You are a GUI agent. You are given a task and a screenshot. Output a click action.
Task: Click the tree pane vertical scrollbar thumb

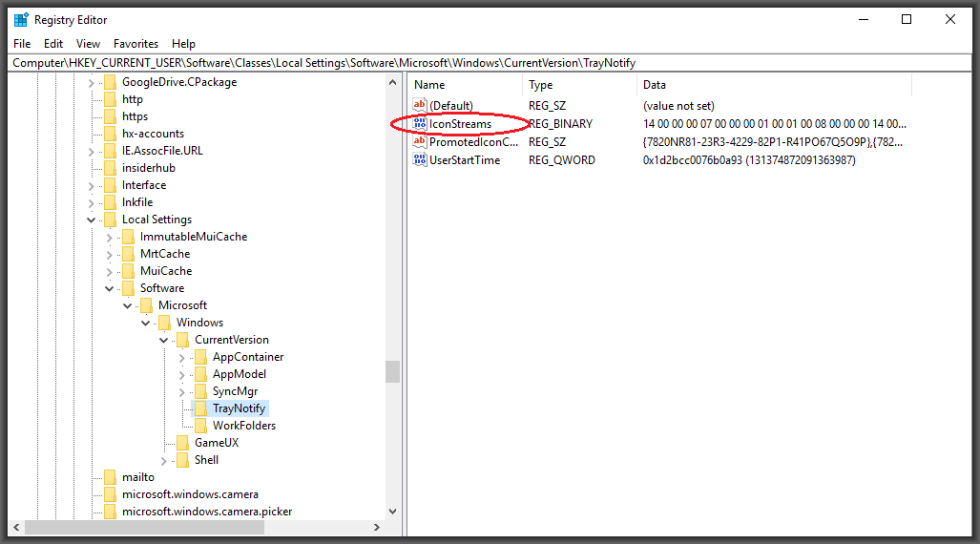(392, 371)
